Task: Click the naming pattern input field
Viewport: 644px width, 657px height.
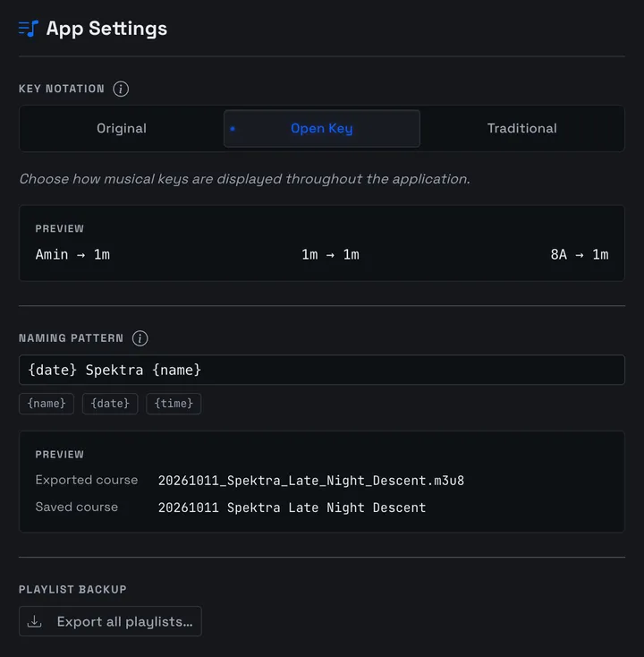Action: pos(322,370)
